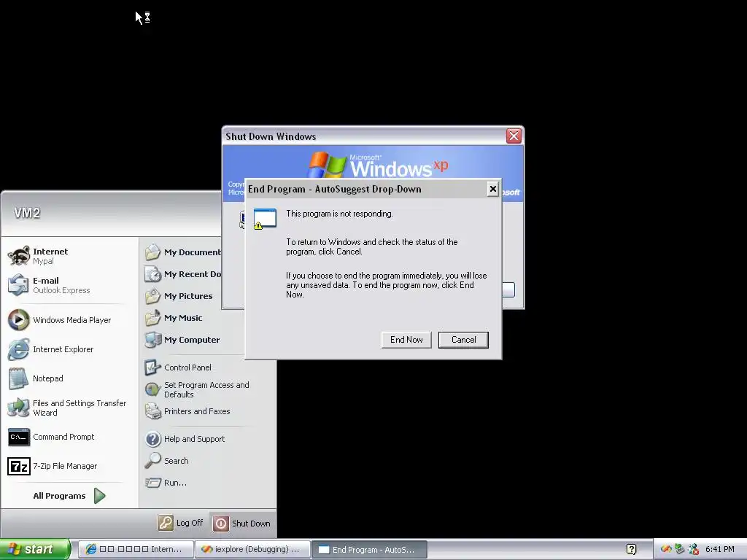The image size is (747, 560).
Task: Launch Internet Explorer from Start menu
Action: 69,349
